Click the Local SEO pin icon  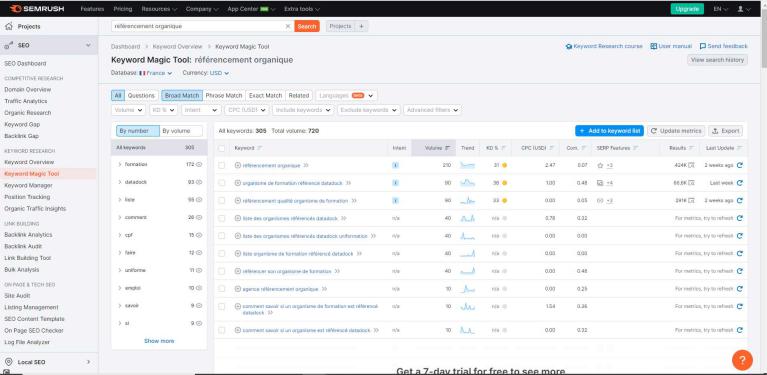tap(8, 362)
